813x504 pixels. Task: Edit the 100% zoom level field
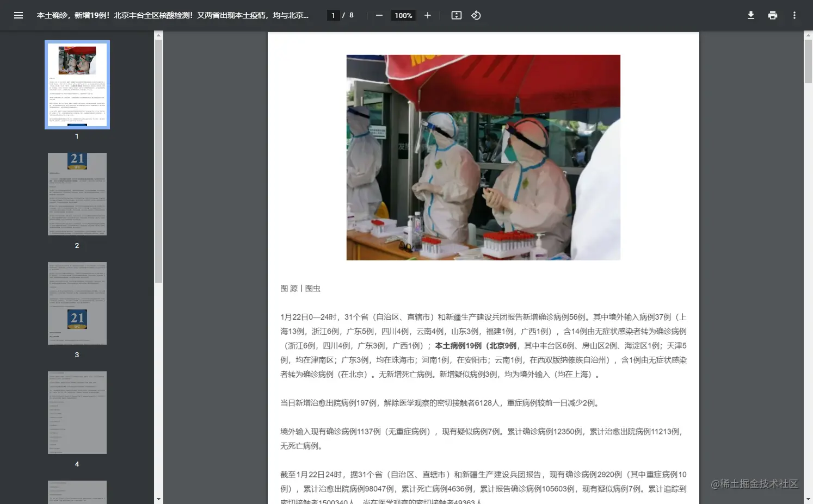tap(403, 15)
